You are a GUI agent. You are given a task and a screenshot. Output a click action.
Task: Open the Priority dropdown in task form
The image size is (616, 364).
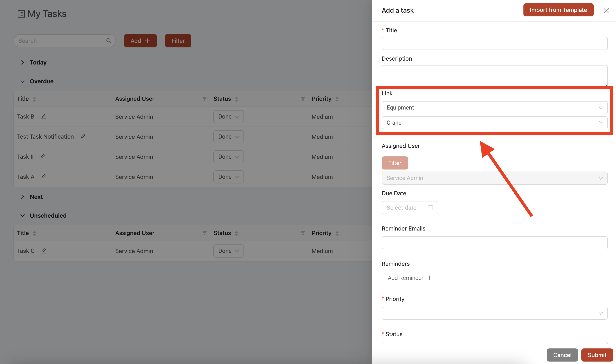point(495,313)
